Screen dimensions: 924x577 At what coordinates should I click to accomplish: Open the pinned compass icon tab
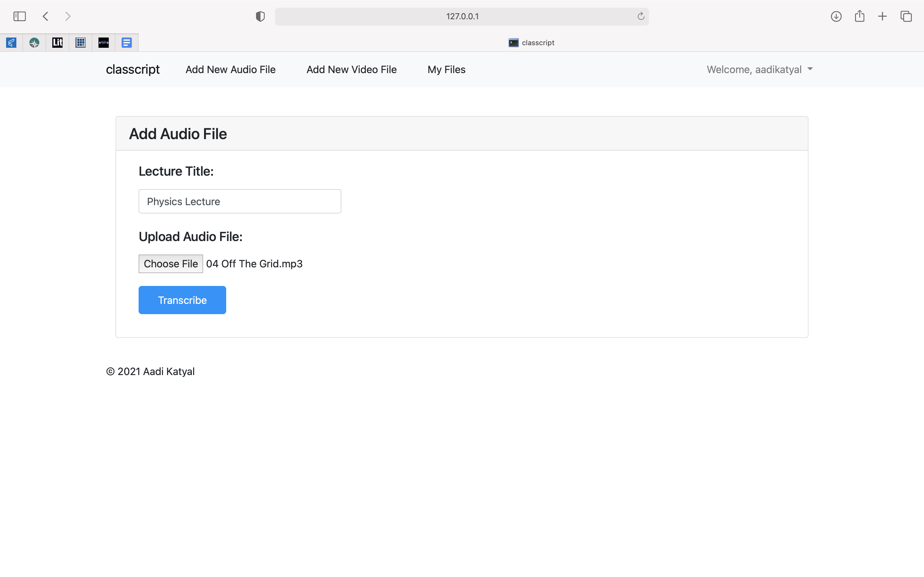(34, 42)
